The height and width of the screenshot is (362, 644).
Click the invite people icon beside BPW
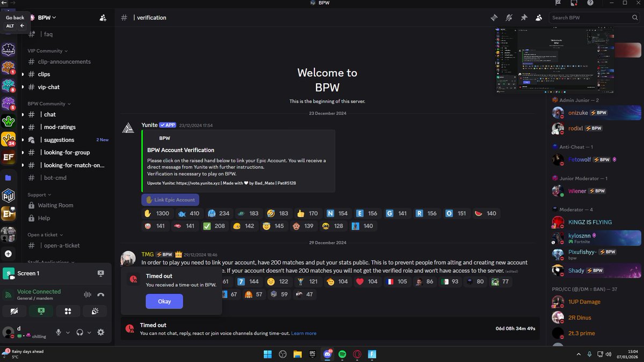point(103,18)
